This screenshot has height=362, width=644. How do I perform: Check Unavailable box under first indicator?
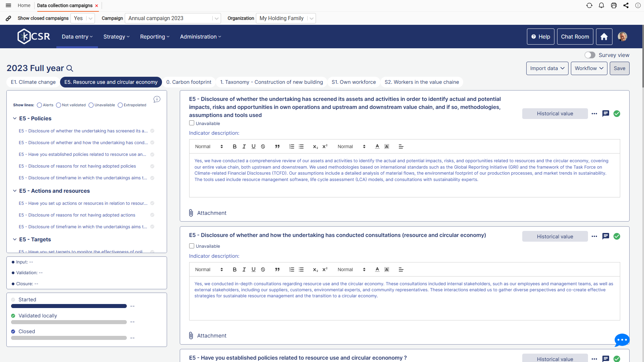[192, 123]
